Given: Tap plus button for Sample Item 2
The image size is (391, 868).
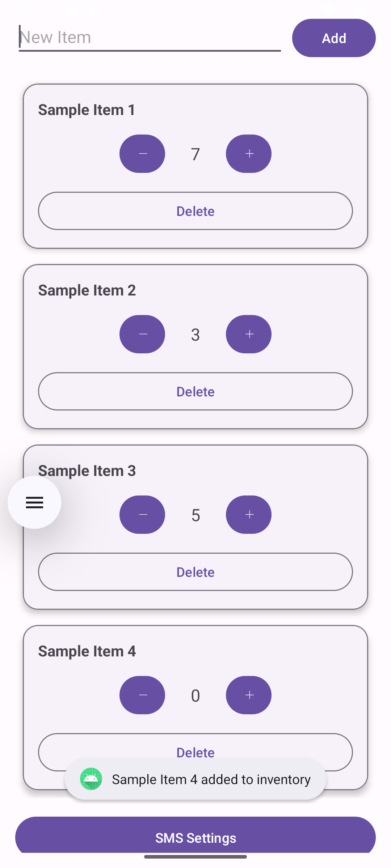Looking at the screenshot, I should 249,334.
